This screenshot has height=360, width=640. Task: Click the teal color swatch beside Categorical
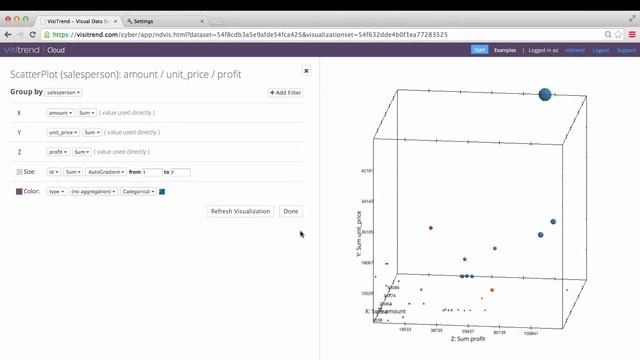[x=162, y=191]
